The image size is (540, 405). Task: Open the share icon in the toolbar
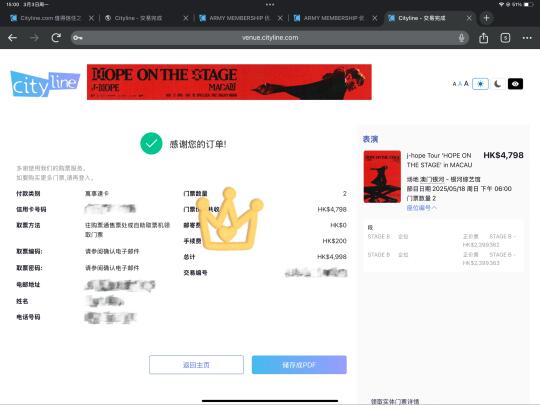pyautogui.click(x=484, y=38)
